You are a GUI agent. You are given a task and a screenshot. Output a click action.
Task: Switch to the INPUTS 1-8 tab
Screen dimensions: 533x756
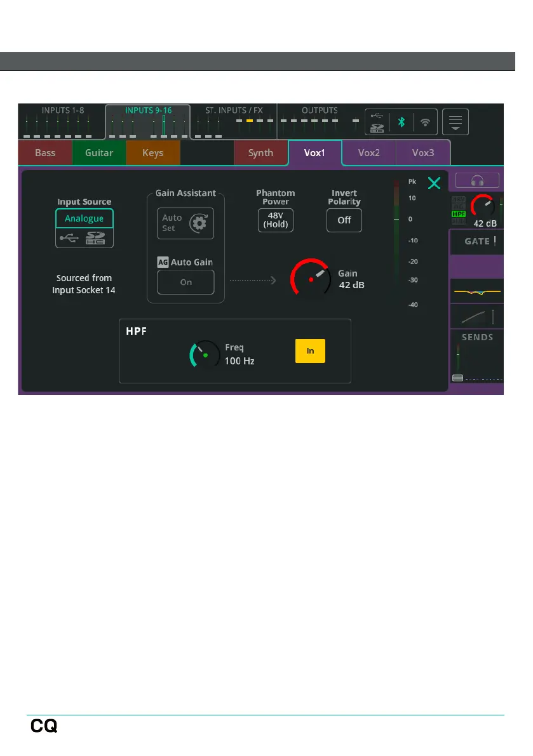pos(62,121)
